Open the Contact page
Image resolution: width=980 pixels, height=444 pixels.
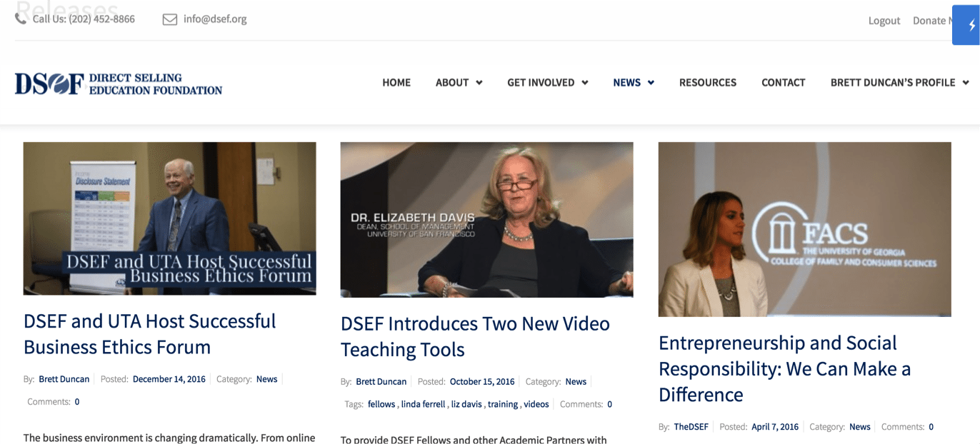(x=784, y=83)
